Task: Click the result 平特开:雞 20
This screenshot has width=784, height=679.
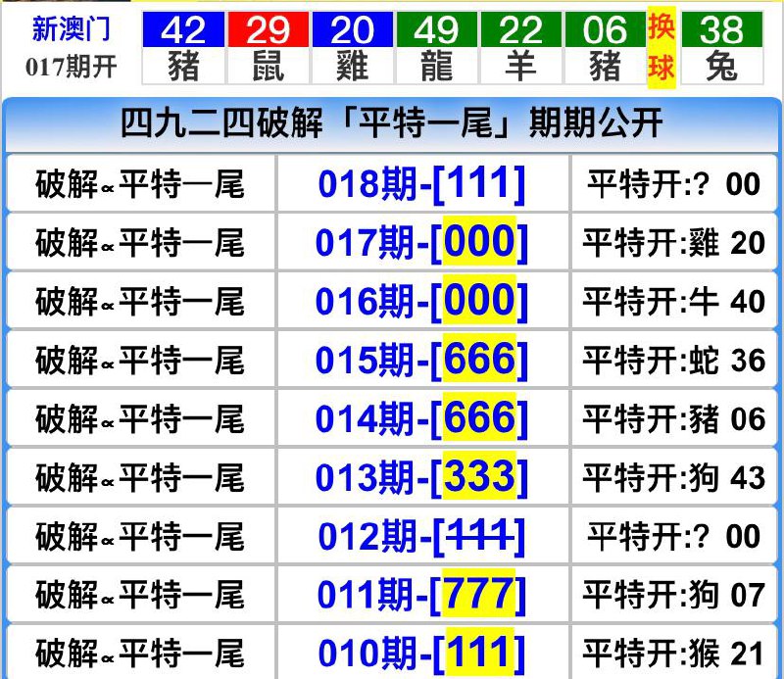Action: (x=674, y=243)
